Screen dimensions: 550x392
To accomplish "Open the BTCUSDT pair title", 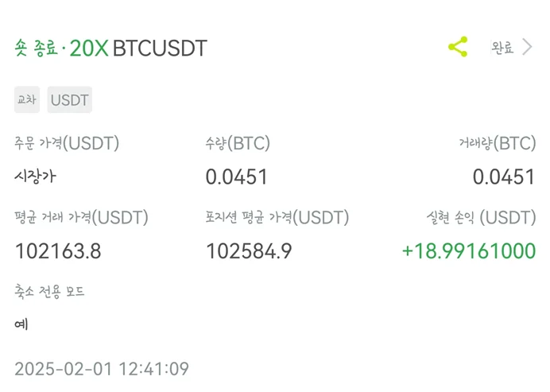I will [160, 49].
